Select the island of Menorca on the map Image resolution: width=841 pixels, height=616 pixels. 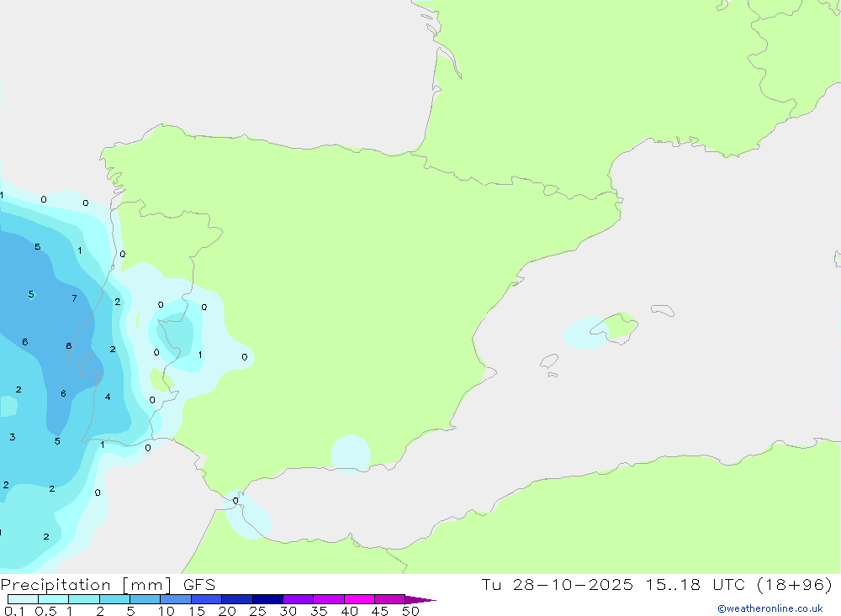tap(663, 310)
